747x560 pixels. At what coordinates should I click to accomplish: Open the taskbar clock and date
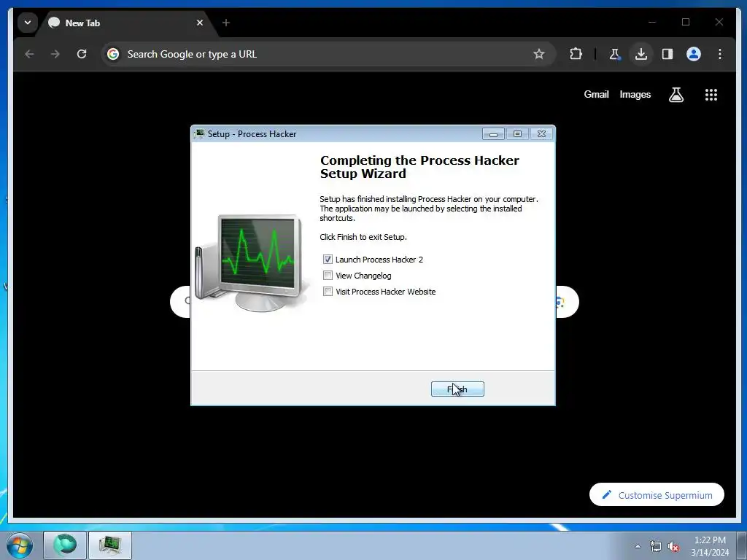[x=710, y=546]
